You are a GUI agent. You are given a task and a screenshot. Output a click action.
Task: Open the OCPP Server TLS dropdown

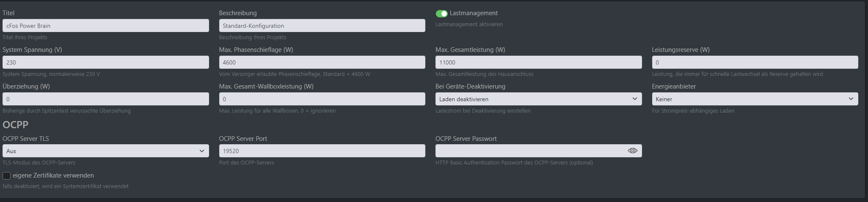(106, 151)
